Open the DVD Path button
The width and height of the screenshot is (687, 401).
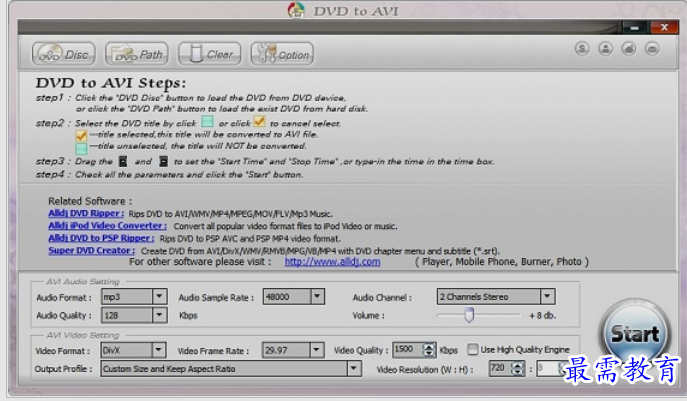(137, 54)
